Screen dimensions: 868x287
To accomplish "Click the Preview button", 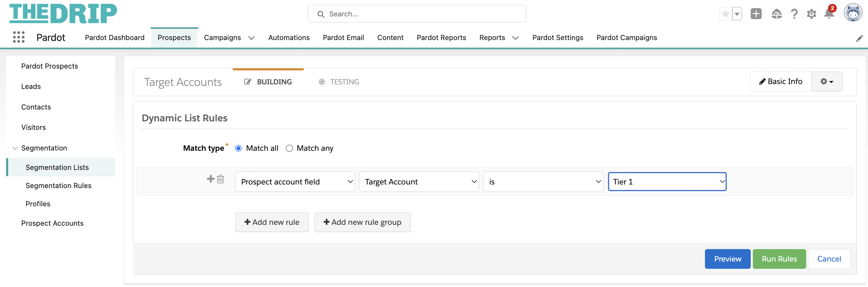I will point(727,259).
